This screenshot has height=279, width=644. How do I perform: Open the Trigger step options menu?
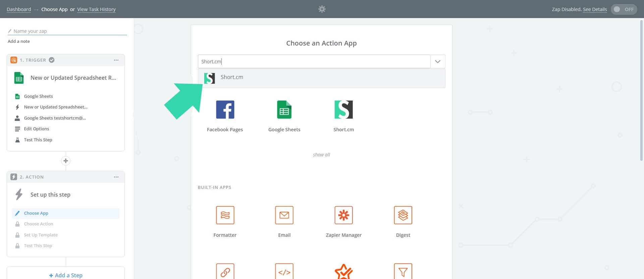pos(116,60)
